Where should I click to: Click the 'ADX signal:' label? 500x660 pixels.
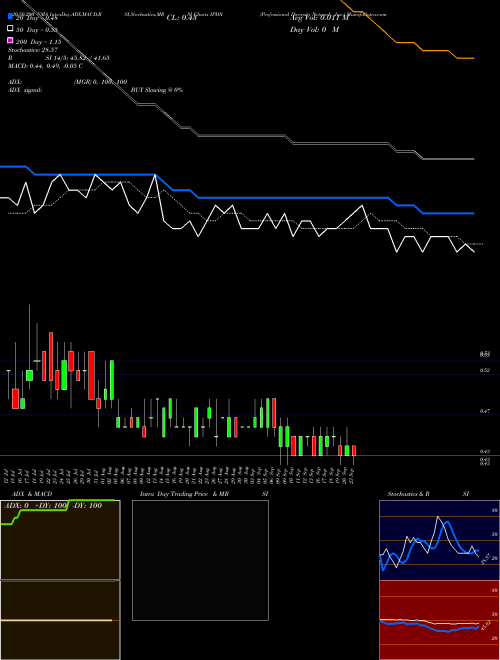click(25, 90)
